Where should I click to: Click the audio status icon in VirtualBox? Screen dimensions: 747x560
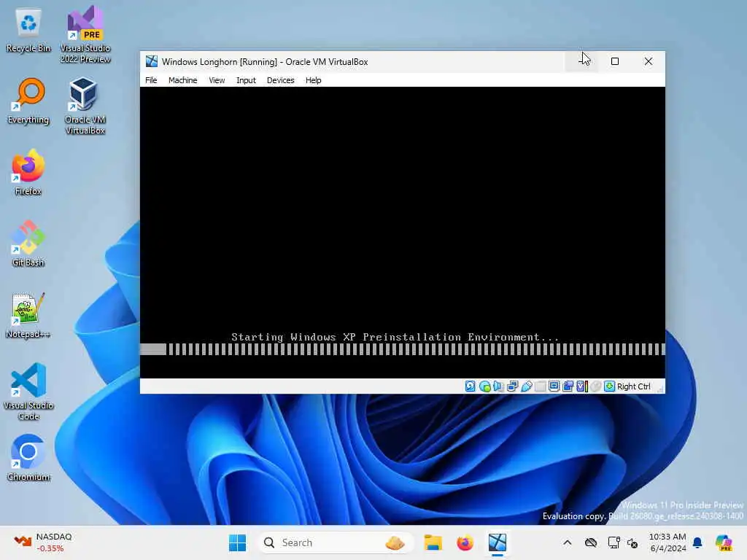coord(498,386)
